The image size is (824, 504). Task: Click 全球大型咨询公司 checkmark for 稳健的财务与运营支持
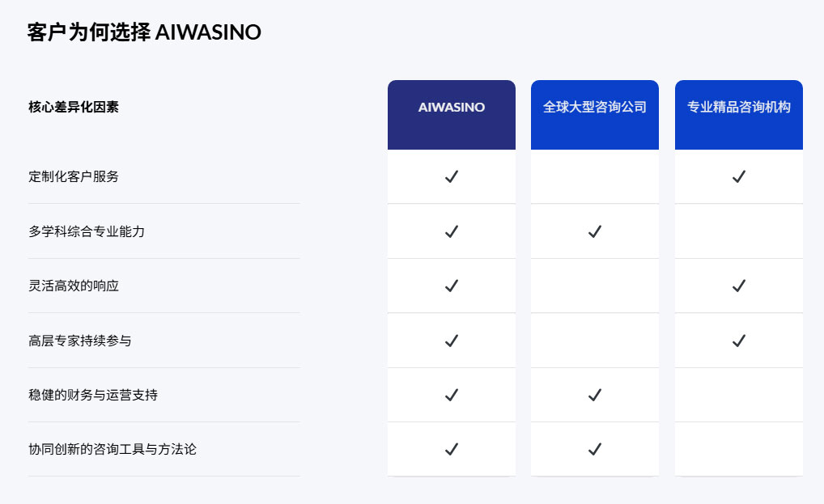(595, 395)
